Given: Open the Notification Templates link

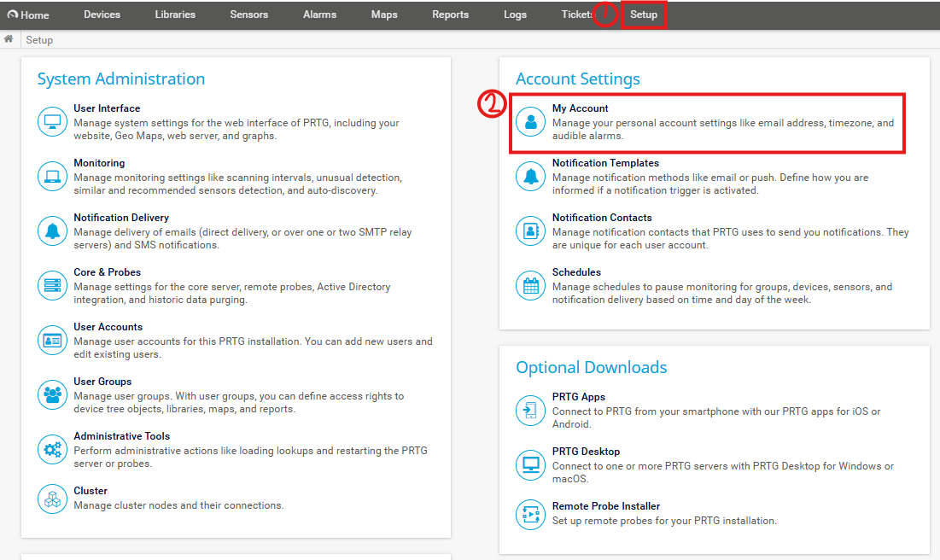Looking at the screenshot, I should (x=605, y=163).
